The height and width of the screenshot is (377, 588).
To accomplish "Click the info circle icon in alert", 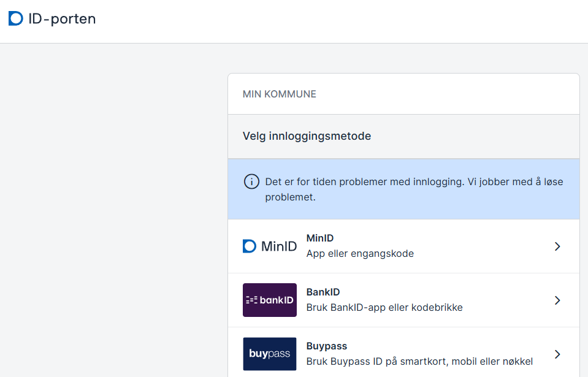I will coord(251,181).
